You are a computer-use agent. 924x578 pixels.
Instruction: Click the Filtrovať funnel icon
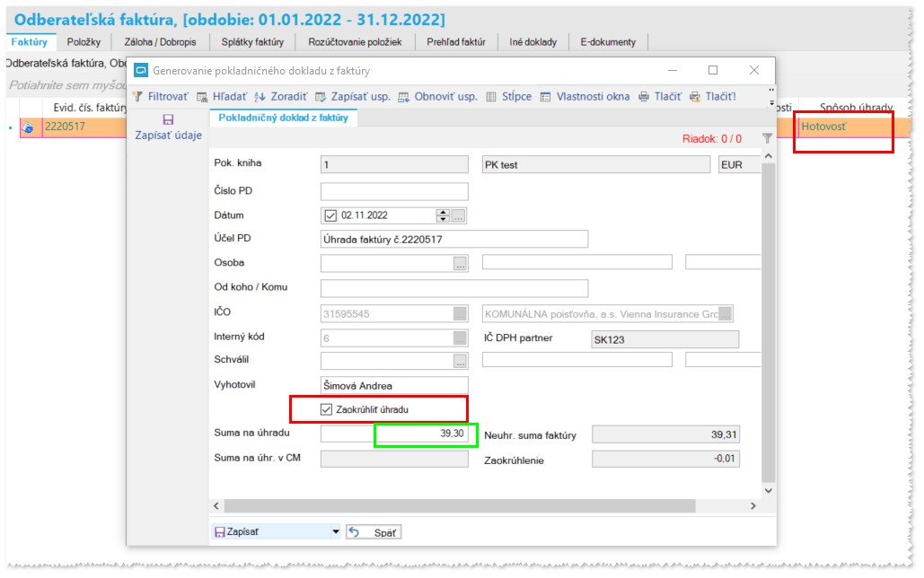click(x=138, y=97)
